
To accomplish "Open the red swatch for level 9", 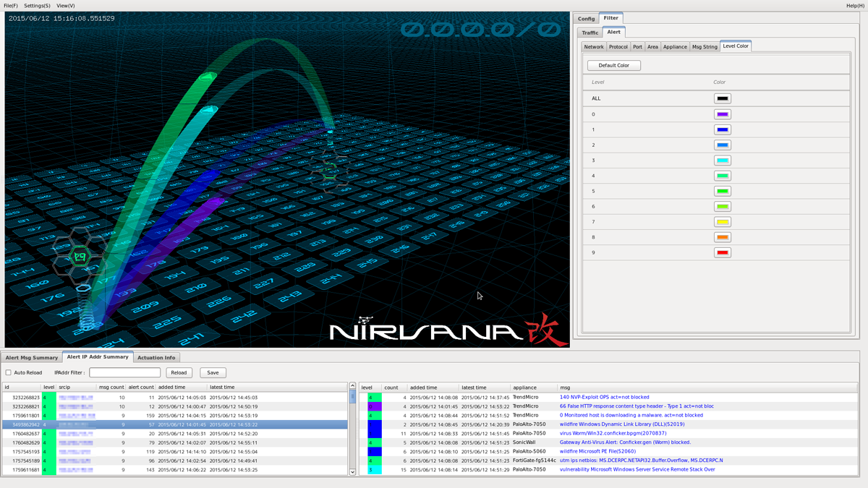I will coord(722,252).
